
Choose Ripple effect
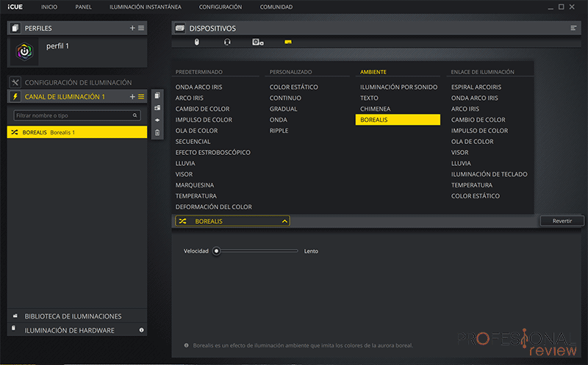pos(279,131)
